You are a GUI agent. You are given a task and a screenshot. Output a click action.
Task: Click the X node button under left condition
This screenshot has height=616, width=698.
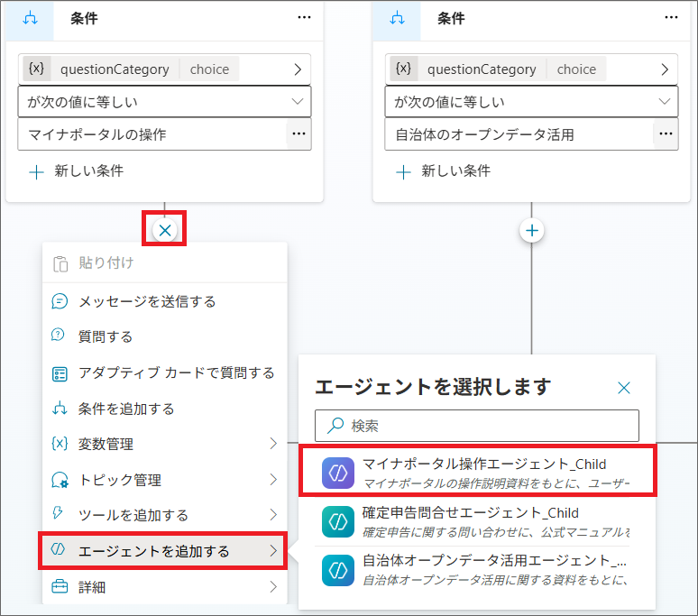click(x=165, y=231)
